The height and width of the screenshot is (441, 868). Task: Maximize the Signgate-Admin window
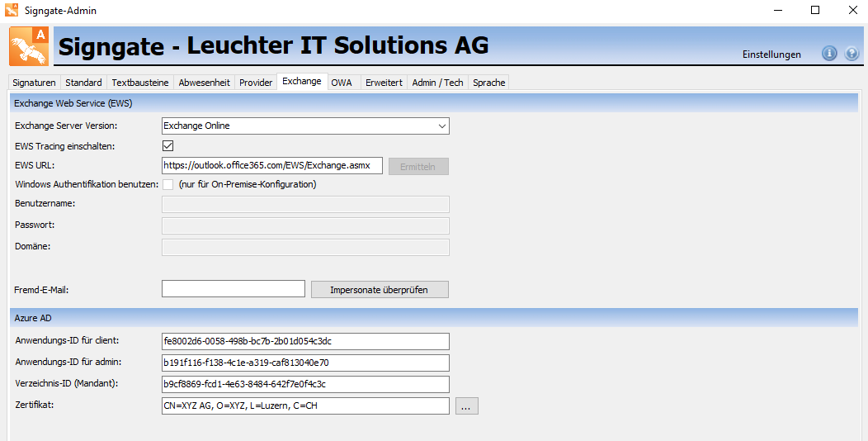[x=815, y=10]
